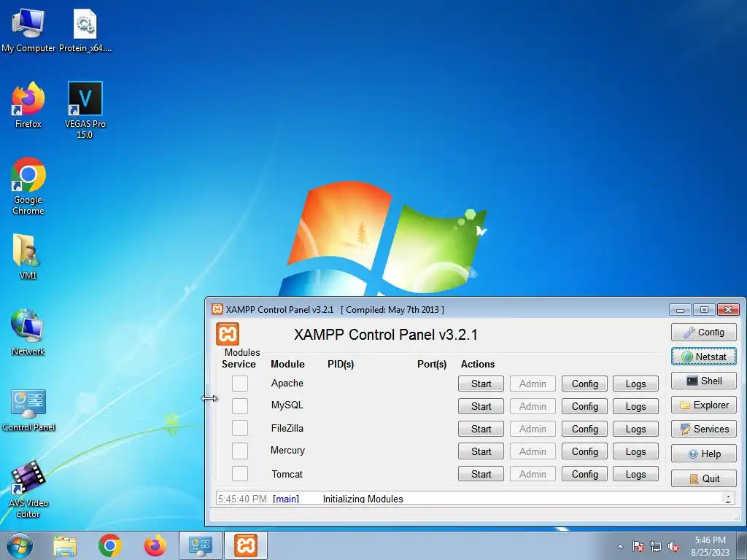Image resolution: width=747 pixels, height=560 pixels.
Task: Click the XAMPP title bar icon
Action: tap(217, 309)
